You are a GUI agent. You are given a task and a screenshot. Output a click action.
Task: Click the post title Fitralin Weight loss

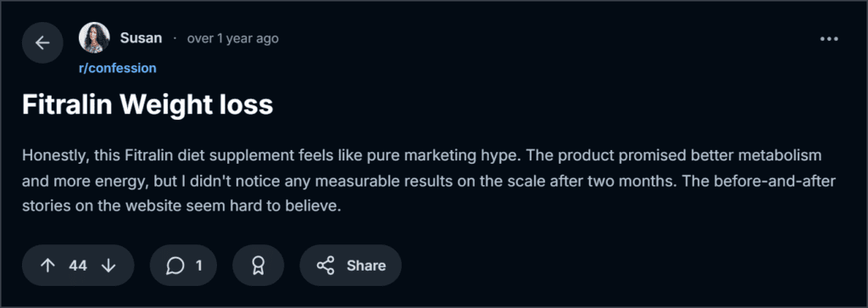tap(147, 104)
